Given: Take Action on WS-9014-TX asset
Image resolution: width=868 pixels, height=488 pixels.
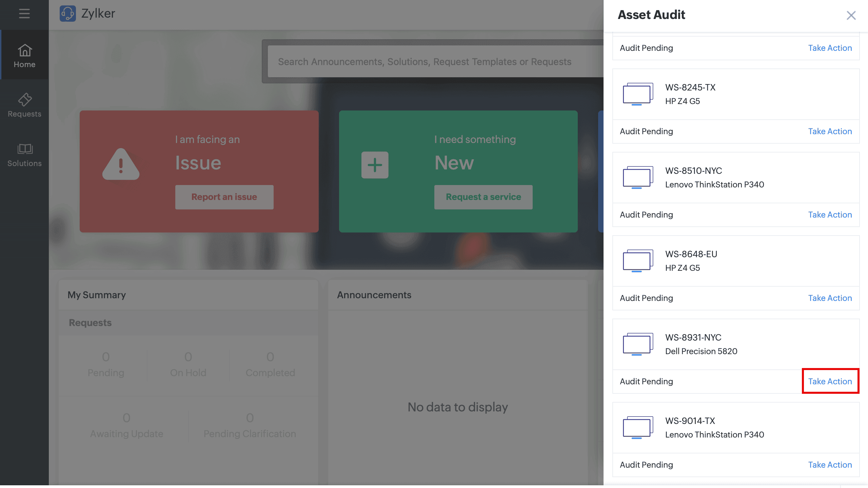Looking at the screenshot, I should (x=830, y=465).
